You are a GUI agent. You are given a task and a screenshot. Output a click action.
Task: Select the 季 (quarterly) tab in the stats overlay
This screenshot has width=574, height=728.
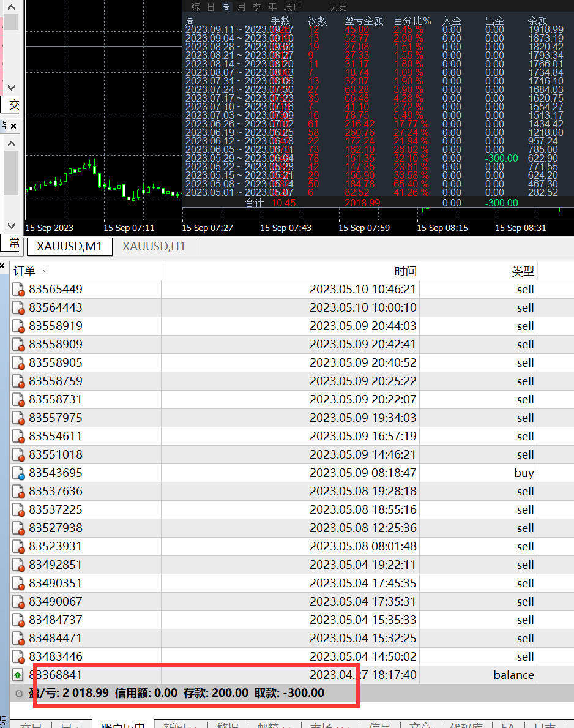click(257, 7)
